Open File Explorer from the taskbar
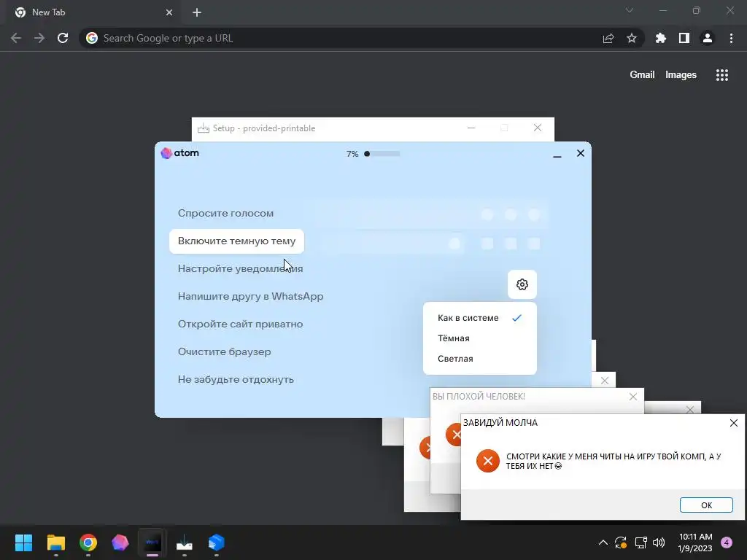747x560 pixels. [55, 542]
